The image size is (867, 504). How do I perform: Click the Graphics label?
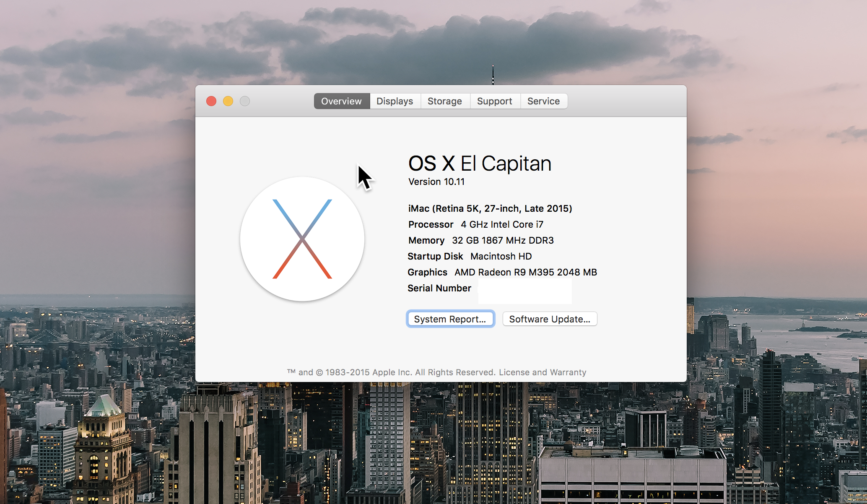click(x=427, y=272)
